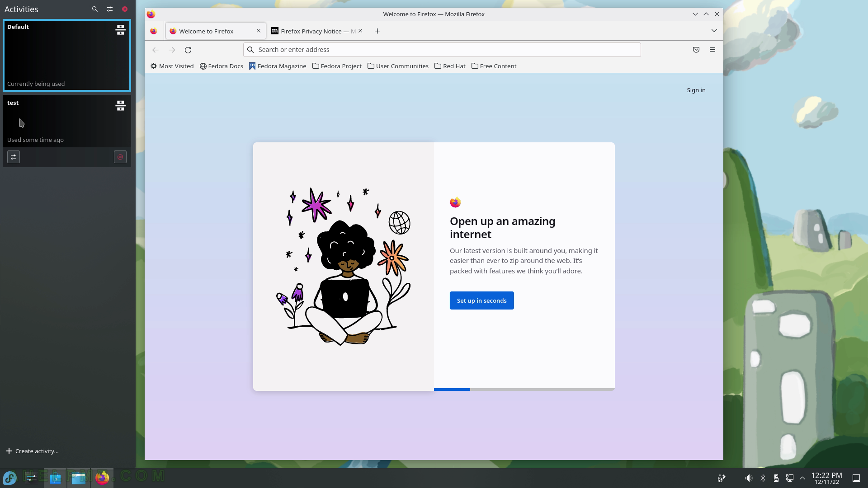The width and height of the screenshot is (868, 488).
Task: Open Firefox application hamburger menu
Action: 712,50
